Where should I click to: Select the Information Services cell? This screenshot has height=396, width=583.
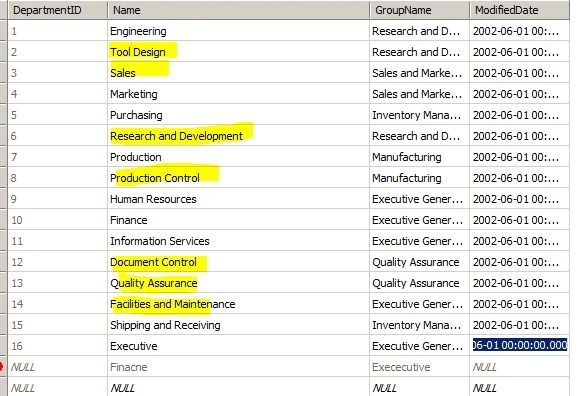click(x=238, y=241)
